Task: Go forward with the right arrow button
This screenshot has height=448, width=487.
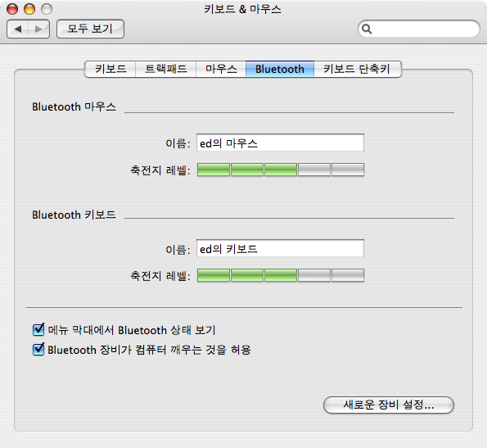Action: [x=38, y=29]
